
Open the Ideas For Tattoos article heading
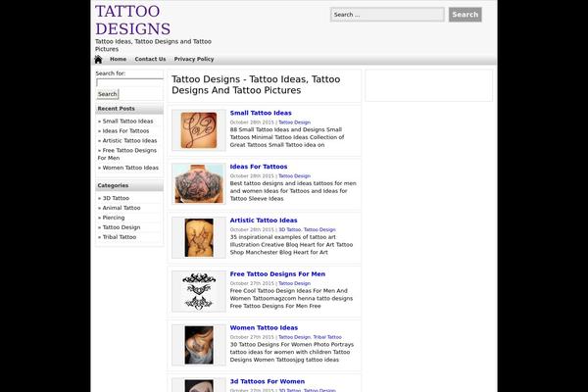(259, 167)
